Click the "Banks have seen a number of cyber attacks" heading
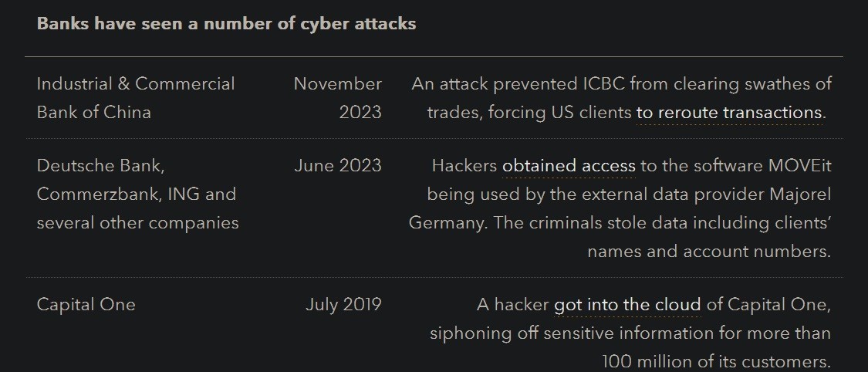868x372 pixels. [x=226, y=24]
